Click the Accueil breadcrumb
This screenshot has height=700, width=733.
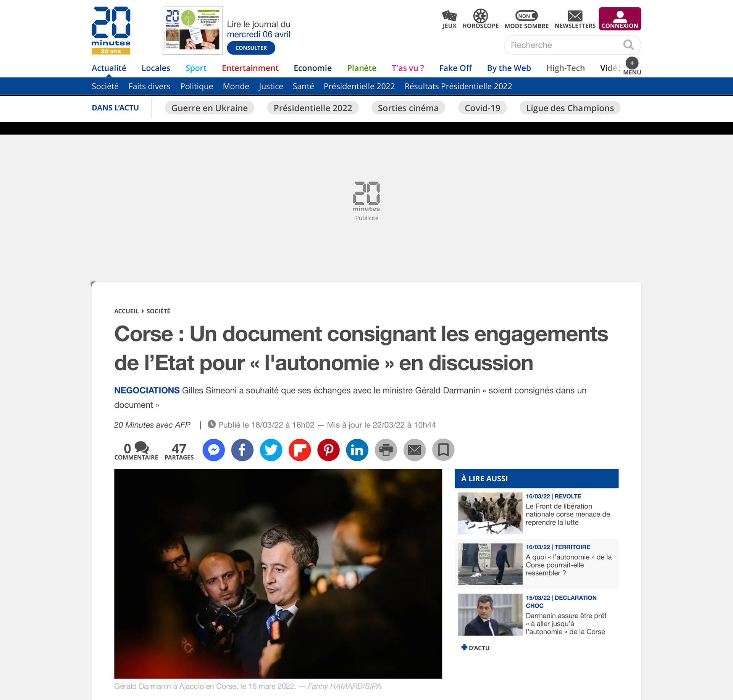126,311
